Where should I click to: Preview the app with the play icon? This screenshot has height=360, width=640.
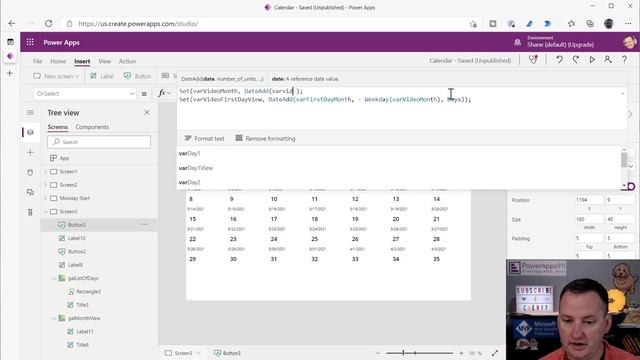592,60
